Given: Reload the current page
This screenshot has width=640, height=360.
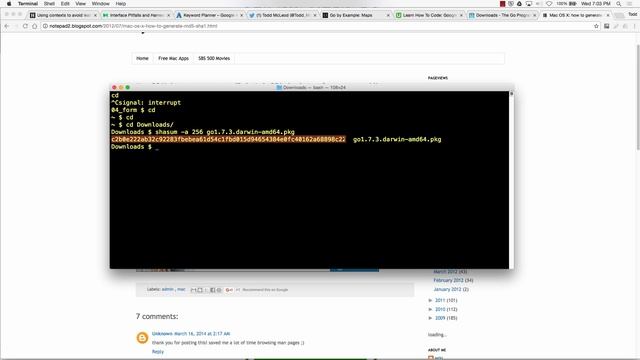Looking at the screenshot, I should 25,26.
